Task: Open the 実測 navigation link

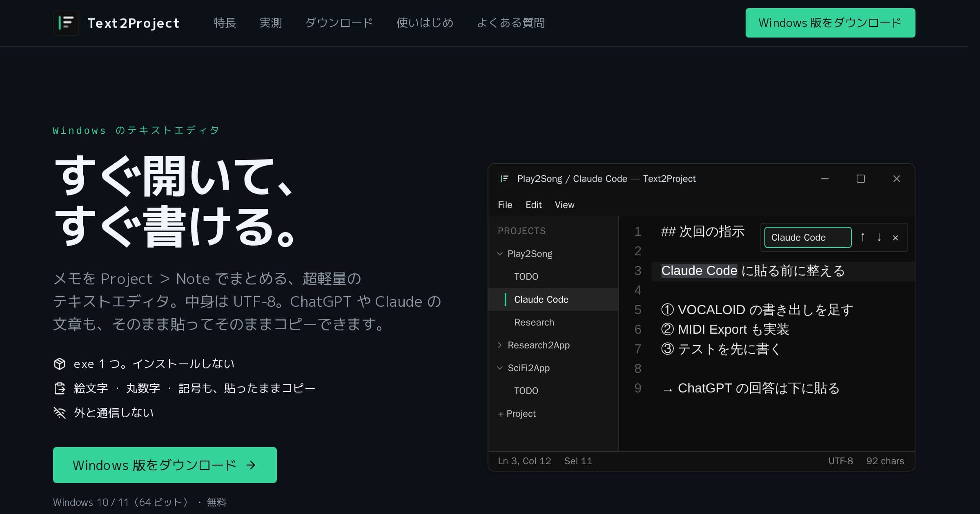Action: point(271,23)
